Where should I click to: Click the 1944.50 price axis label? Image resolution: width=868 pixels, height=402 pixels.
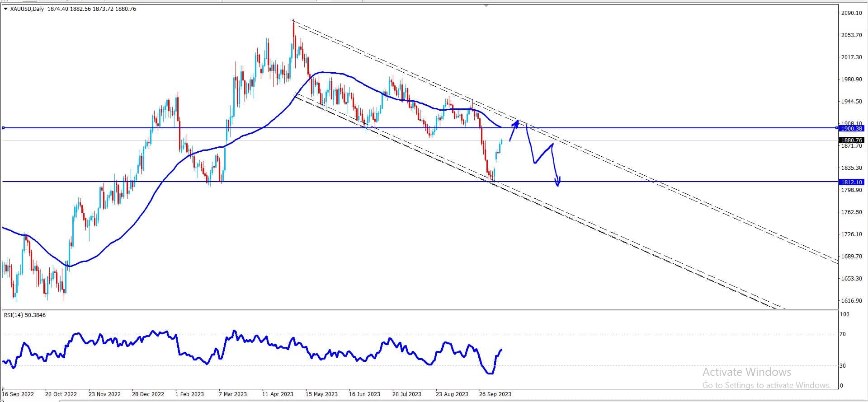pyautogui.click(x=851, y=102)
